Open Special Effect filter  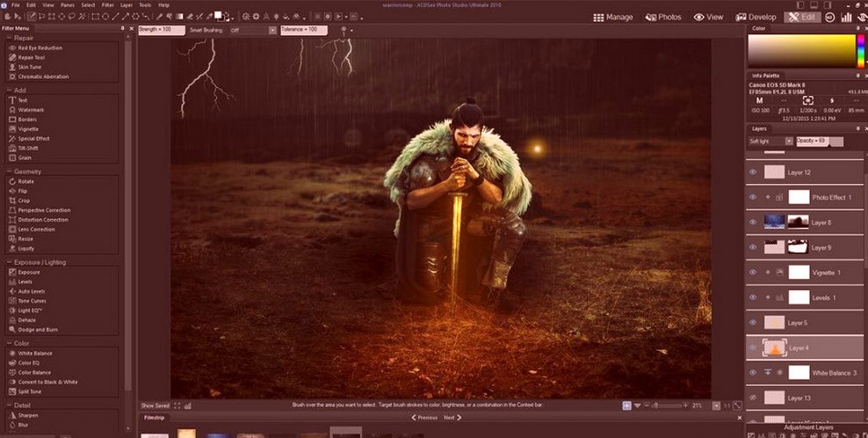(29, 139)
